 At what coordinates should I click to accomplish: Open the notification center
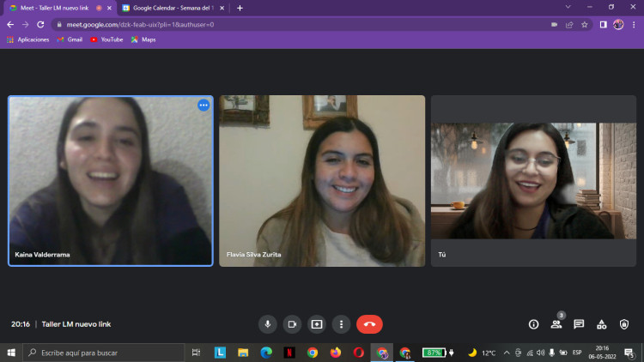(x=629, y=353)
